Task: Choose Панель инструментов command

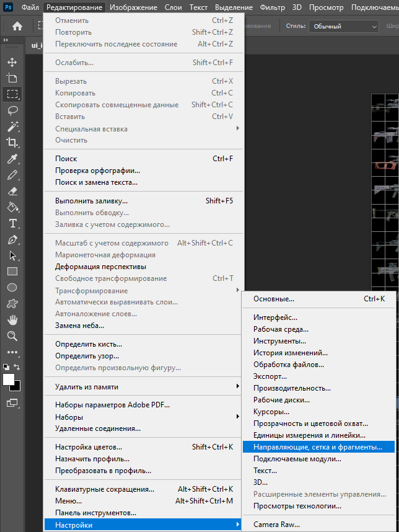Action: 144,513
